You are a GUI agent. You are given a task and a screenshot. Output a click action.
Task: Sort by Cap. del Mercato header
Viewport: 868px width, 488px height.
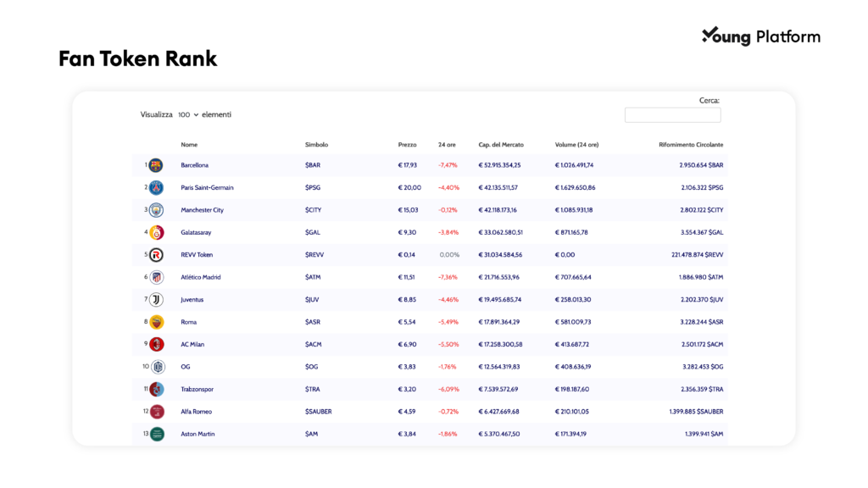click(501, 145)
